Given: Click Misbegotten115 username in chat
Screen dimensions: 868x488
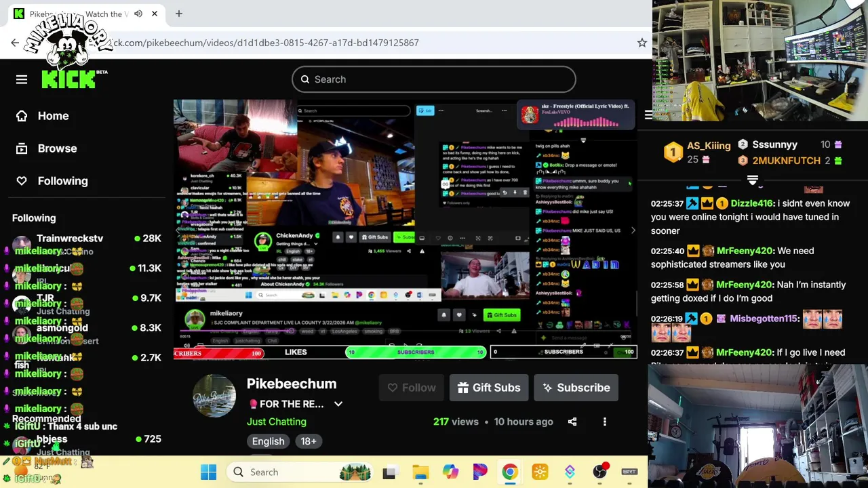Looking at the screenshot, I should [x=764, y=319].
